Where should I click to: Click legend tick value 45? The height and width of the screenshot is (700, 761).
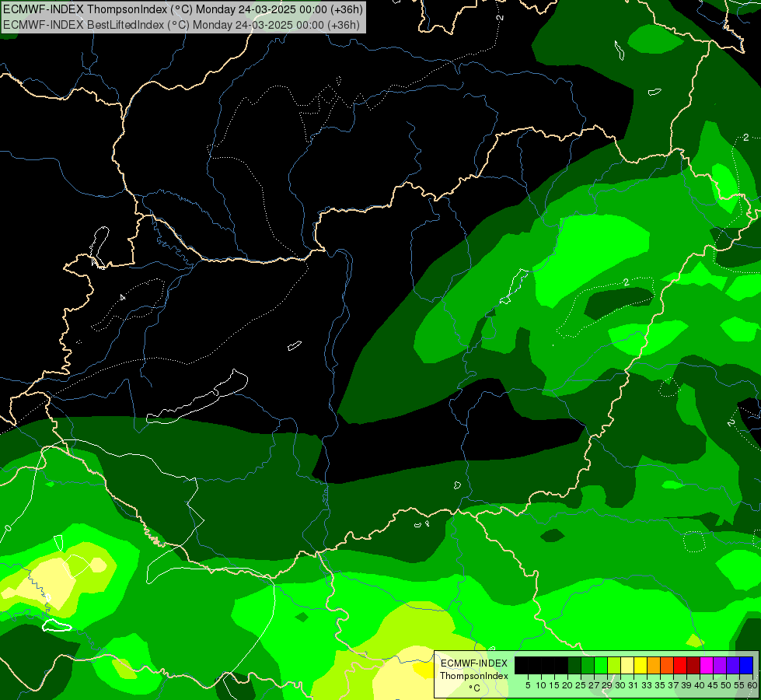click(713, 685)
